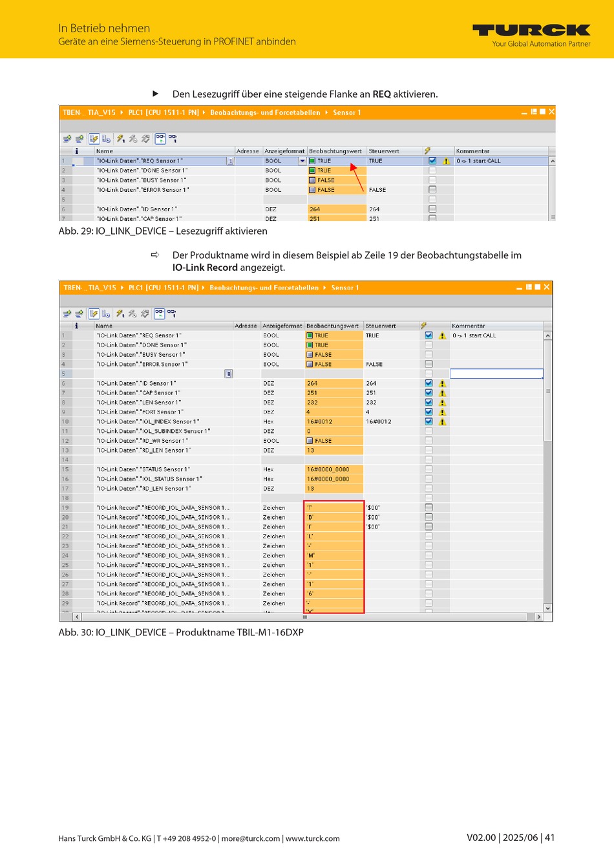This screenshot has height=868, width=614.
Task: Click Insert row icon in lower watch table toolbar
Action: (x=67, y=313)
